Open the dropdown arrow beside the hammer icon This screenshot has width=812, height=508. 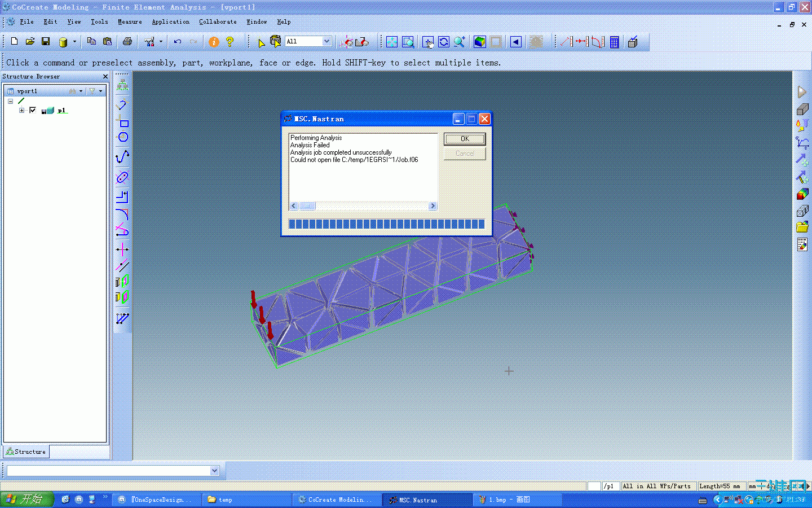[x=161, y=42]
